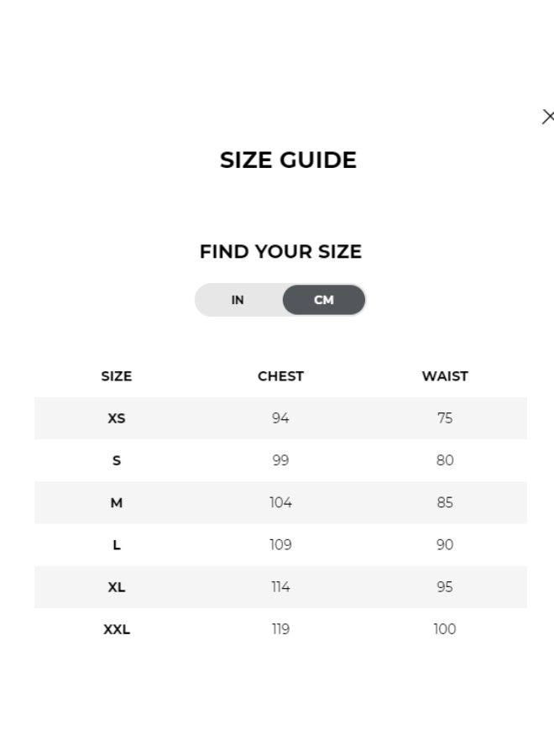The height and width of the screenshot is (756, 554).
Task: Click the chest value 94 for size XS
Action: pos(280,417)
